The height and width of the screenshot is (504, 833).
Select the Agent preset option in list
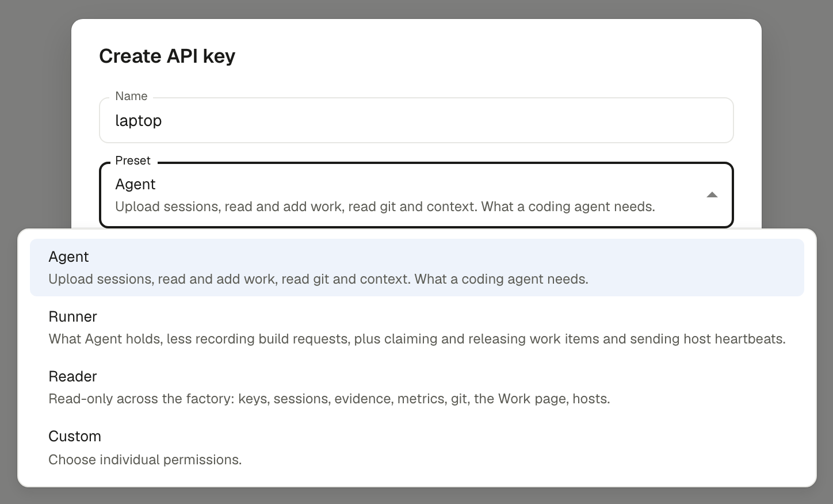[x=416, y=268]
